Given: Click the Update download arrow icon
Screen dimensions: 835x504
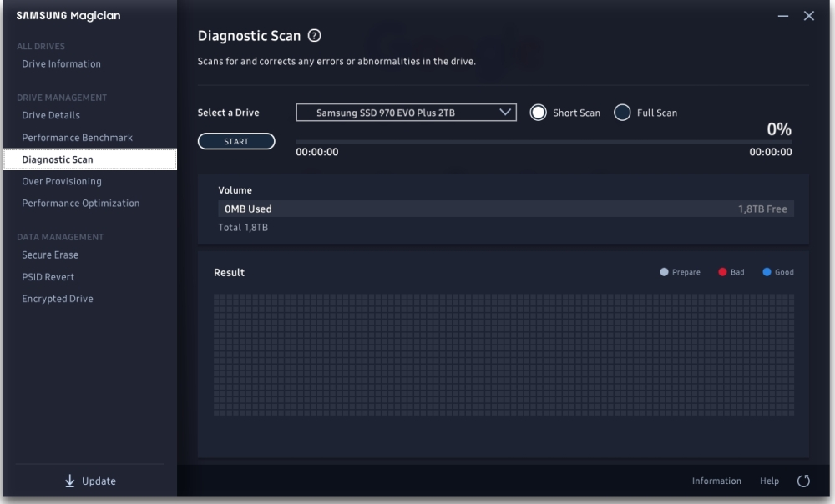Looking at the screenshot, I should (69, 481).
